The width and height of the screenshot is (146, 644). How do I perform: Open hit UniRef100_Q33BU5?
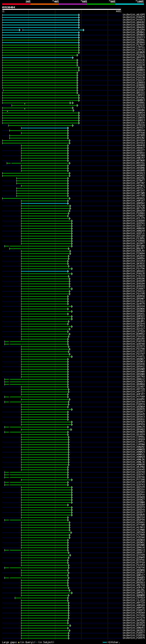(x=134, y=53)
